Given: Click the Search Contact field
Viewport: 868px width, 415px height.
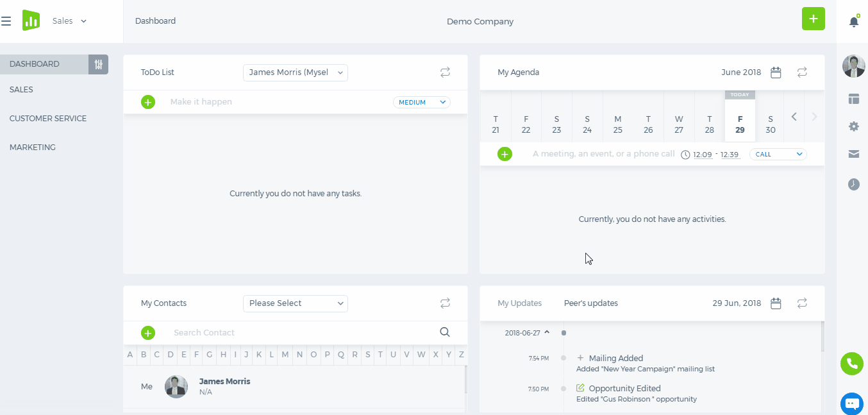Looking at the screenshot, I should 301,333.
